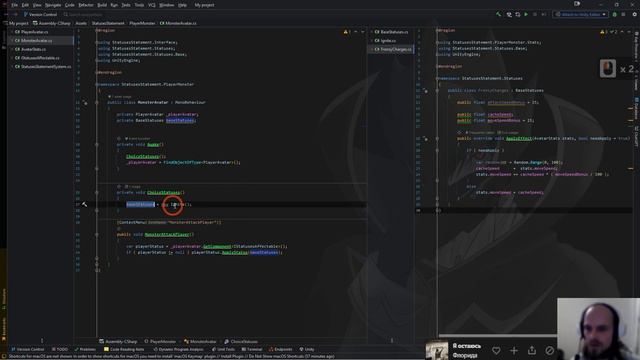Image resolution: width=640 pixels, height=360 pixels.
Task: Select the BaseStatuses.cs tab
Action: (x=391, y=32)
